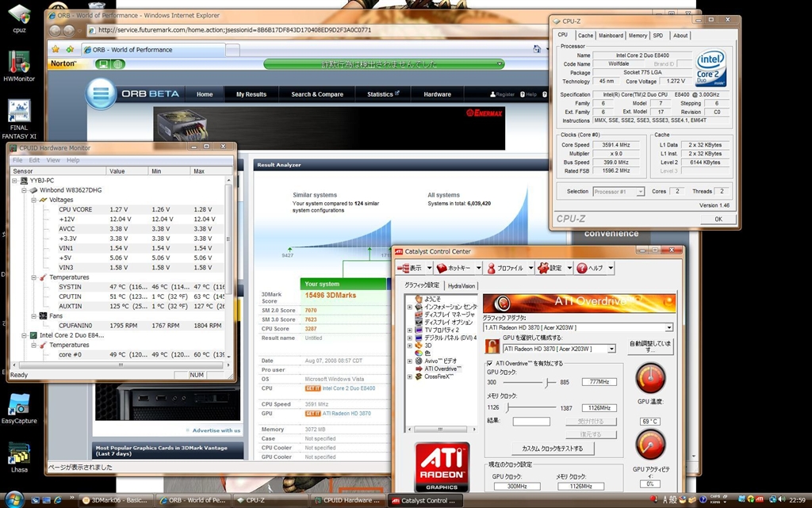Click the IE favorites star icon
The width and height of the screenshot is (812, 508).
tap(54, 49)
